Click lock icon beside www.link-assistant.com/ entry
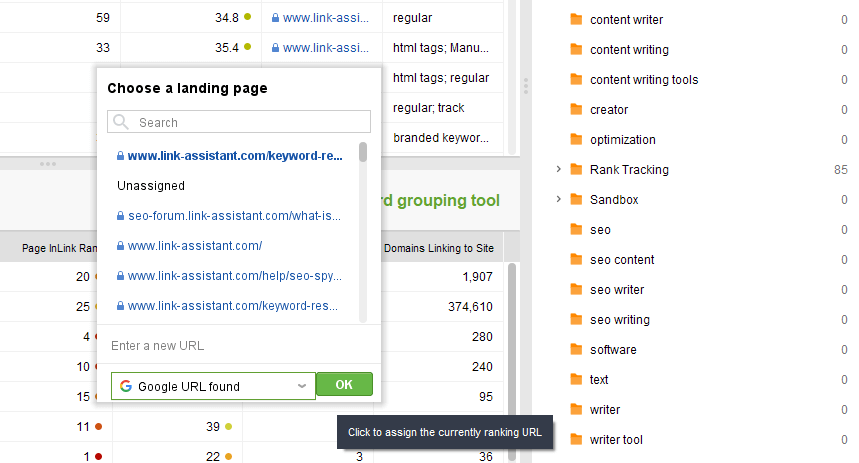Image resolution: width=859 pixels, height=463 pixels. click(x=120, y=246)
